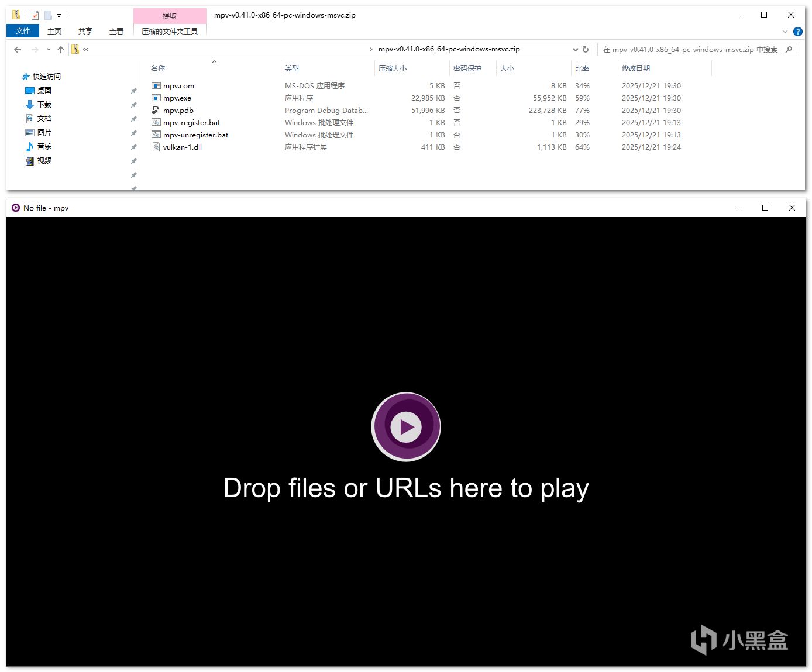Image resolution: width=812 pixels, height=672 pixels.
Task: Select the vulkan-1.dll file name
Action: pos(183,147)
